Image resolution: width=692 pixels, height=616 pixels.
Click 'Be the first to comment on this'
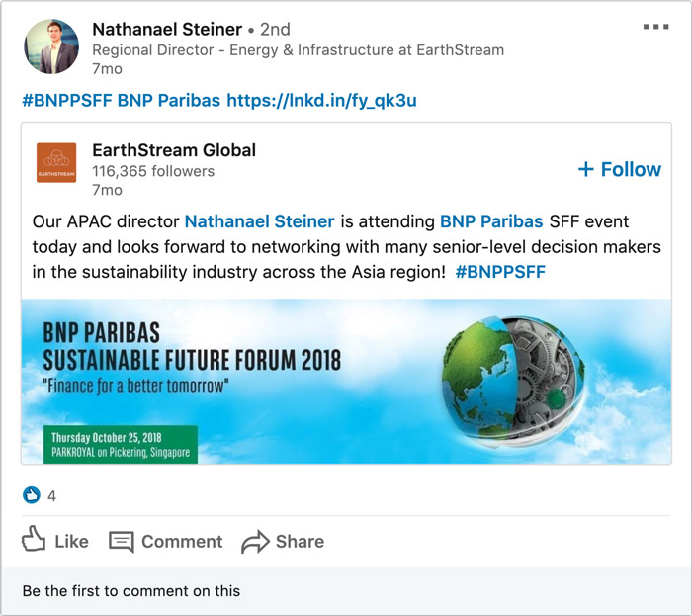(x=131, y=591)
